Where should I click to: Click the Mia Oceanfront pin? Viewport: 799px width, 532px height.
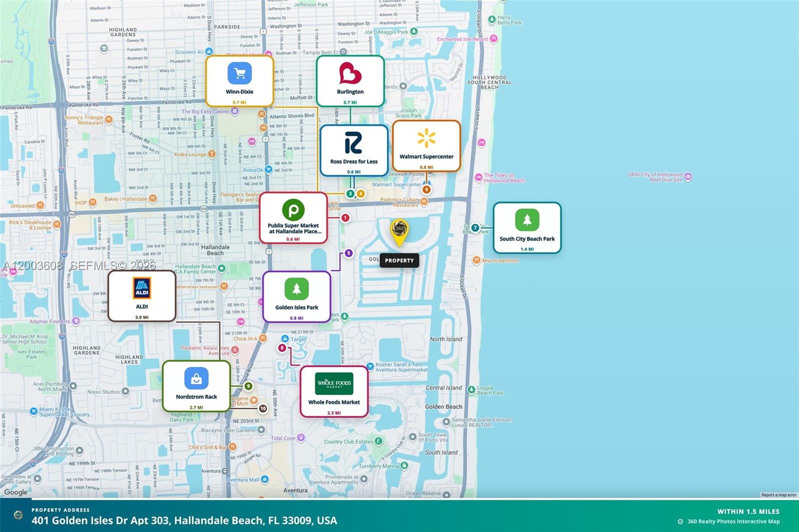[477, 261]
